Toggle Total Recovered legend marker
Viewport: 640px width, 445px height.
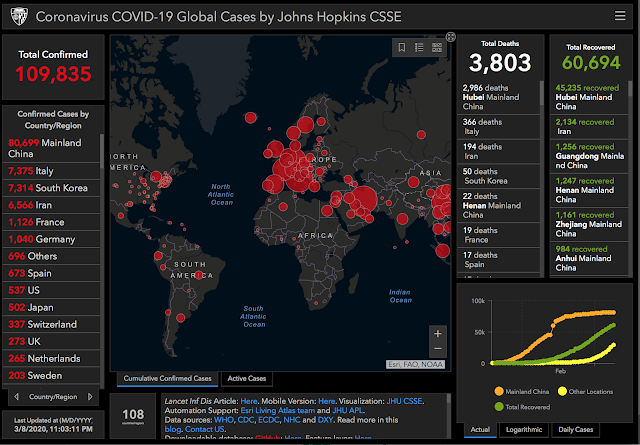click(x=499, y=407)
